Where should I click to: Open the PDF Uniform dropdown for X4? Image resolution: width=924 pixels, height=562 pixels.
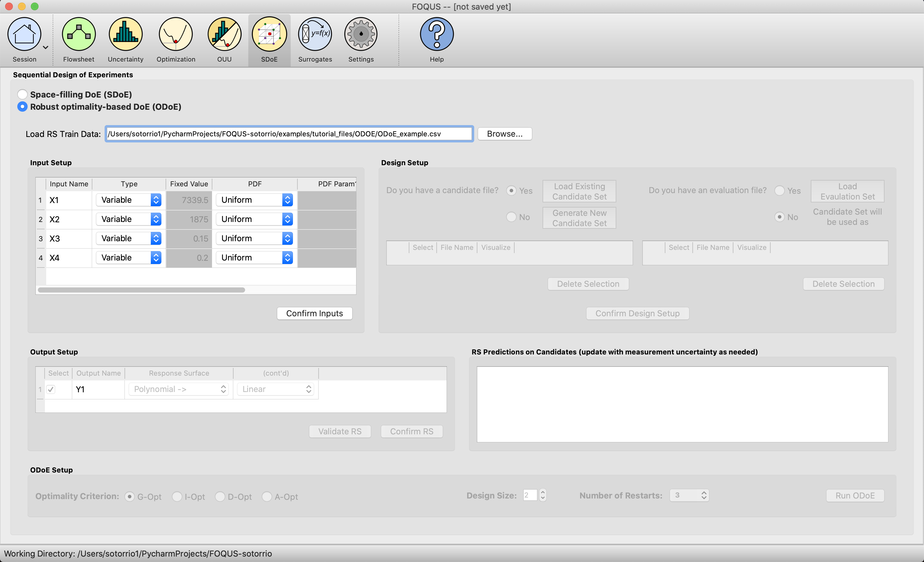(x=254, y=258)
